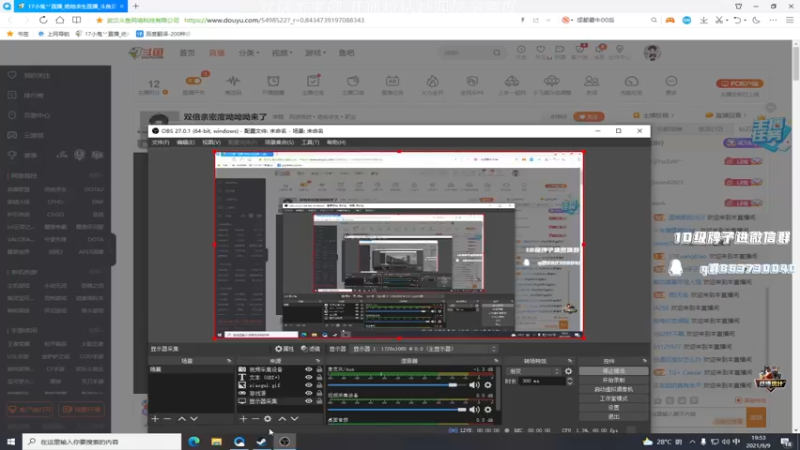Viewport: 800px width, 450px height.
Task: Open OBS Studio icon on Windows taskbar
Action: 285,441
